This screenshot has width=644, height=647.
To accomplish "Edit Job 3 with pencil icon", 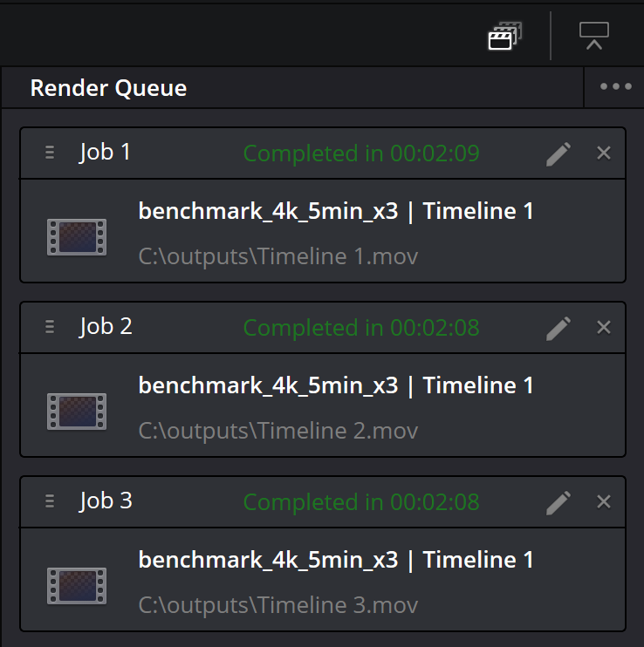I will click(558, 502).
